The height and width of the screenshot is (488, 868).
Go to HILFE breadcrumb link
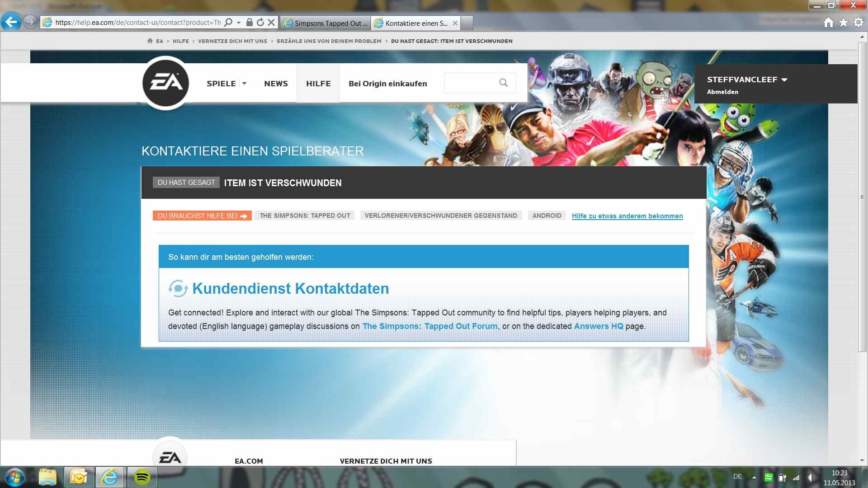pos(181,41)
